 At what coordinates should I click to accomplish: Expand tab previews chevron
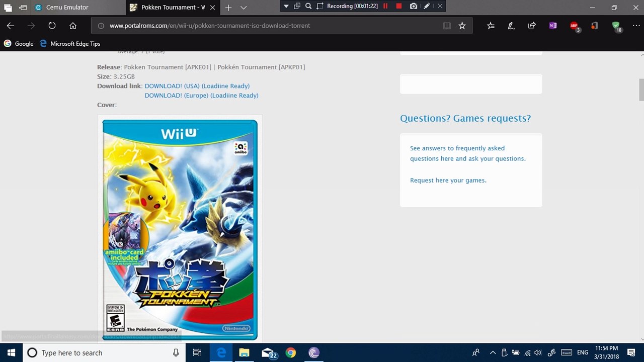244,8
